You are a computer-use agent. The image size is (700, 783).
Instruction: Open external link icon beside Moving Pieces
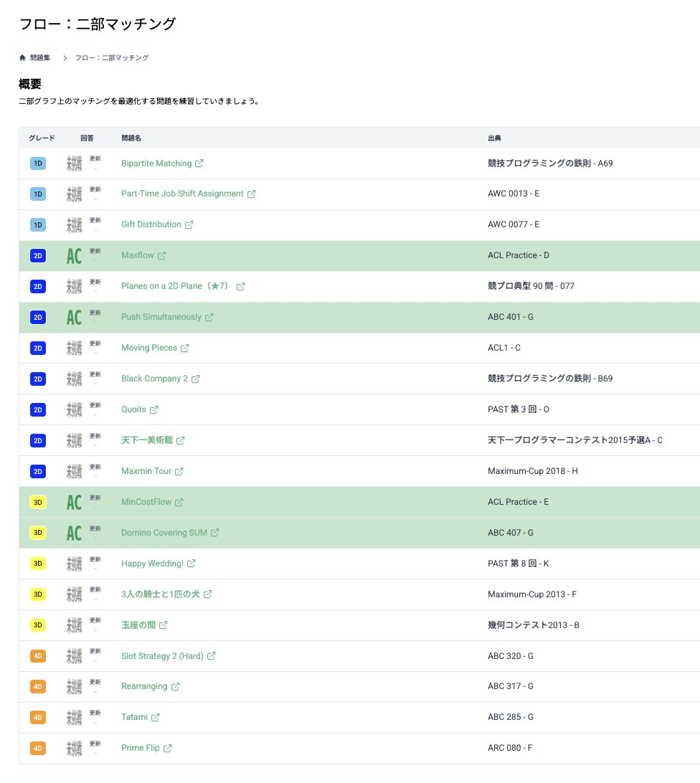(185, 348)
